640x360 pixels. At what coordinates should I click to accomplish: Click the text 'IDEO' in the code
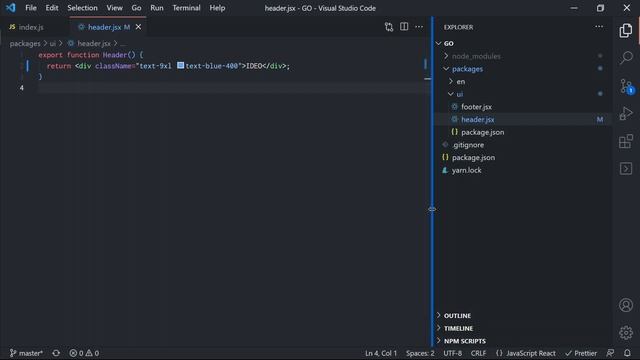253,66
